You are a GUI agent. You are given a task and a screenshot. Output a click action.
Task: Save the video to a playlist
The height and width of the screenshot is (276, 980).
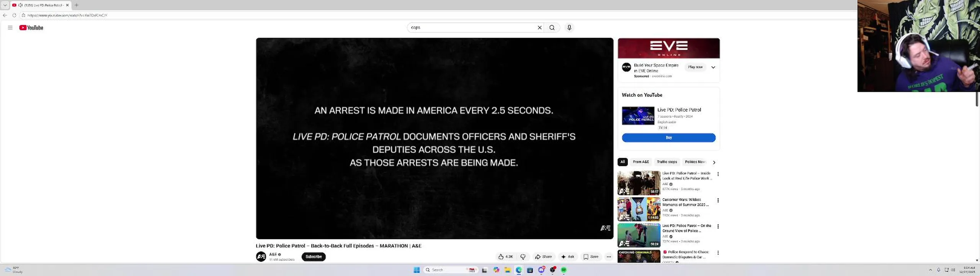(591, 257)
